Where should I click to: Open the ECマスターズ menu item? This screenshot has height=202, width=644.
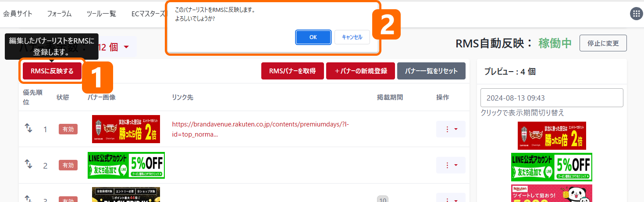click(x=149, y=14)
